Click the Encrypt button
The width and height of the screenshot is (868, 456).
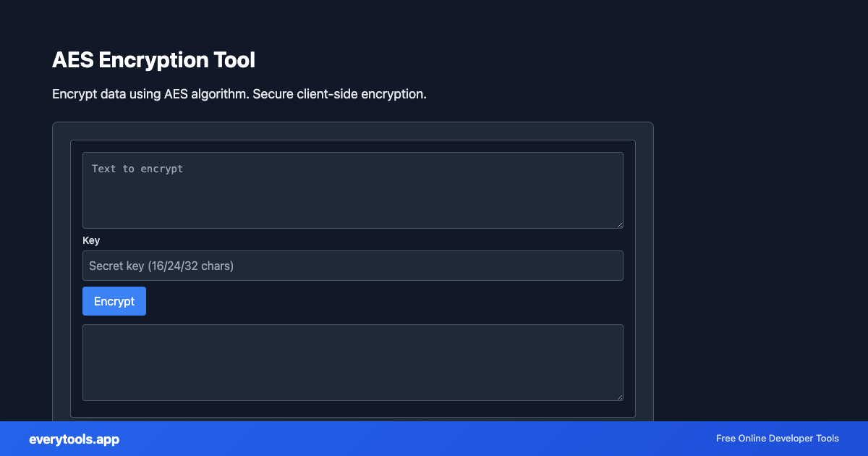[x=114, y=300]
